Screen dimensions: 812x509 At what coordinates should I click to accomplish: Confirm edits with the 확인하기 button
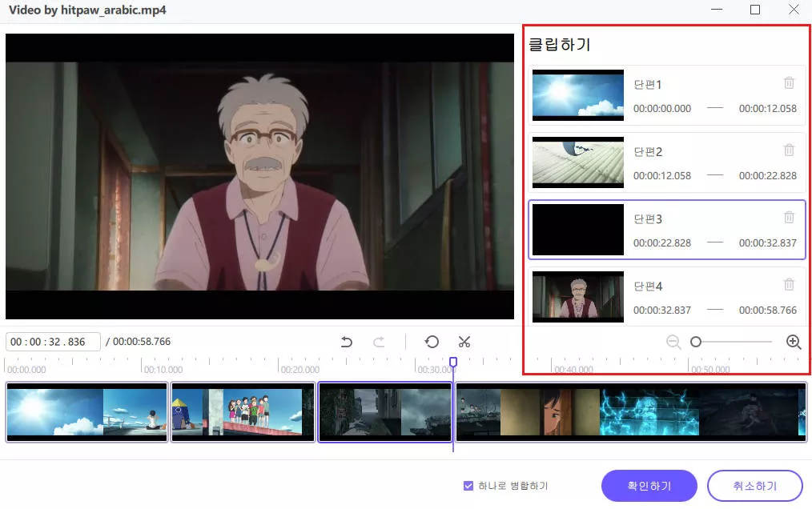pyautogui.click(x=649, y=486)
